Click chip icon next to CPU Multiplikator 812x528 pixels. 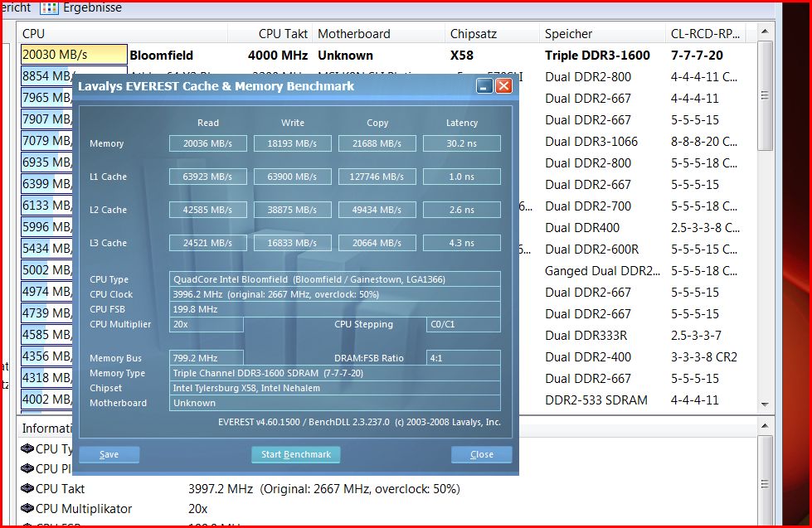[27, 508]
